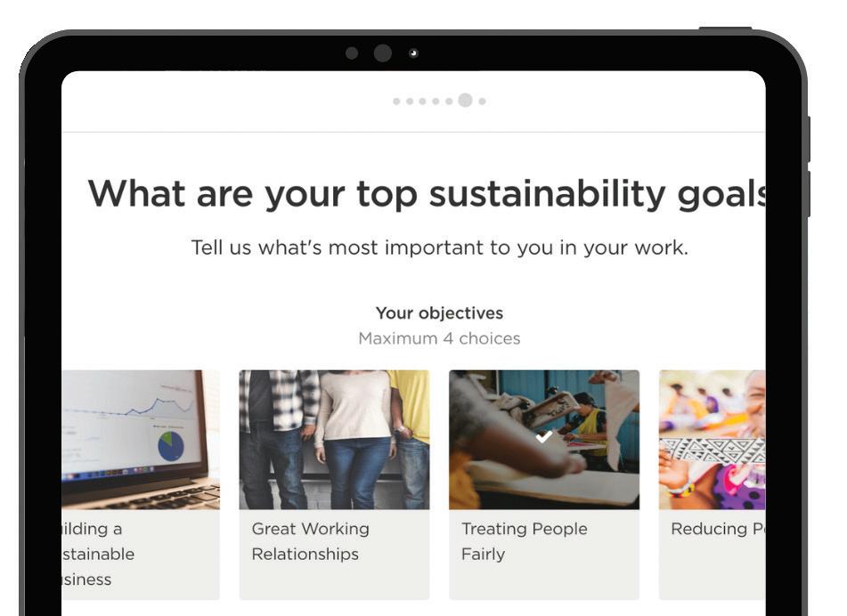
Task: Uncheck the white checkmark on Treating People Fairly
Action: click(544, 436)
